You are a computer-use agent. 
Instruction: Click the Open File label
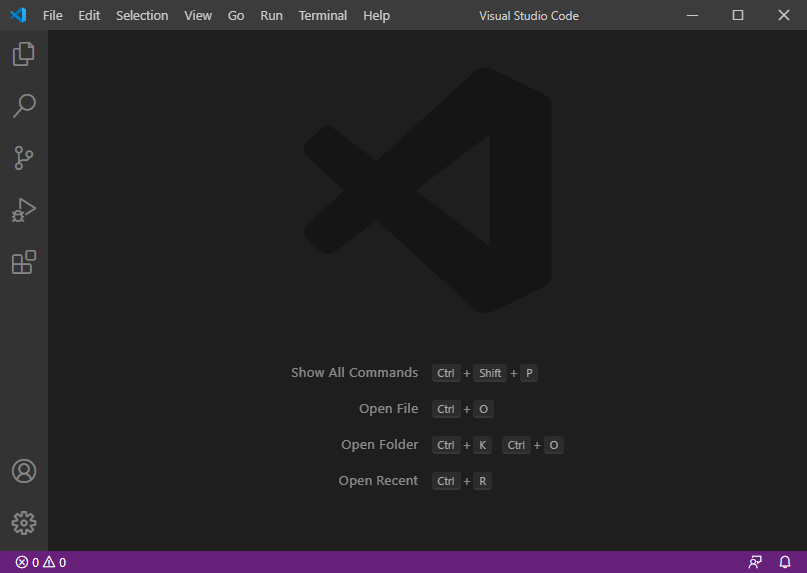(x=389, y=409)
